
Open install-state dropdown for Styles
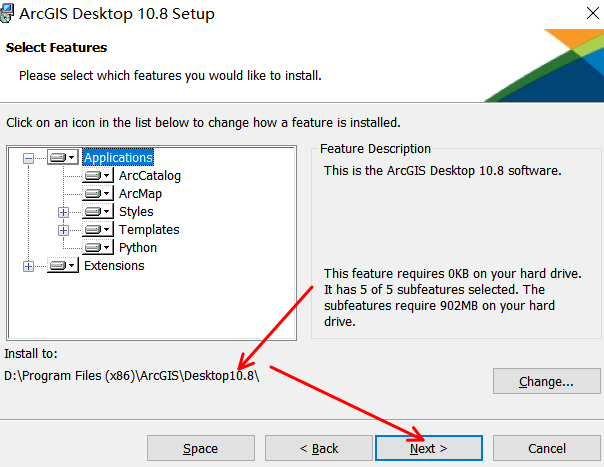click(97, 212)
